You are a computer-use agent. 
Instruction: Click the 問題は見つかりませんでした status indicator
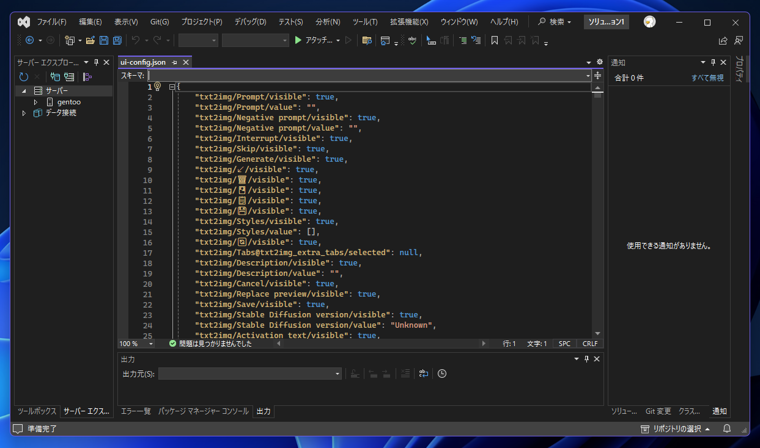coord(210,344)
